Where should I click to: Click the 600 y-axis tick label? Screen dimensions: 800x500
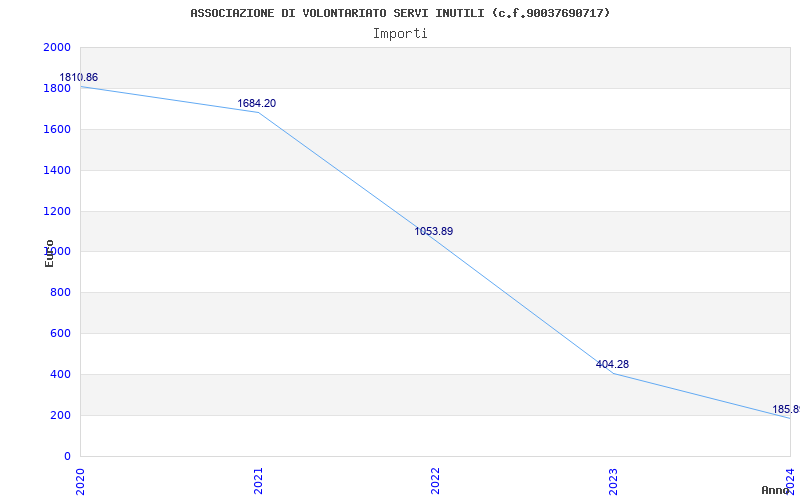(60, 334)
